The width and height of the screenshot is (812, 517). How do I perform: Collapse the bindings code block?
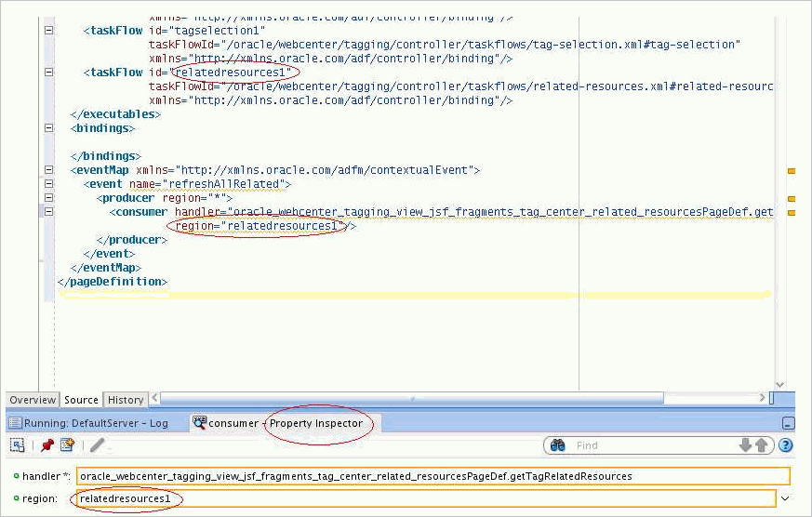coord(48,127)
